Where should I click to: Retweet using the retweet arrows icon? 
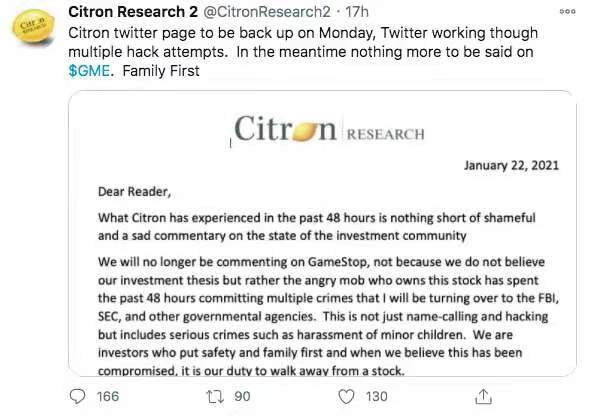pyautogui.click(x=215, y=397)
